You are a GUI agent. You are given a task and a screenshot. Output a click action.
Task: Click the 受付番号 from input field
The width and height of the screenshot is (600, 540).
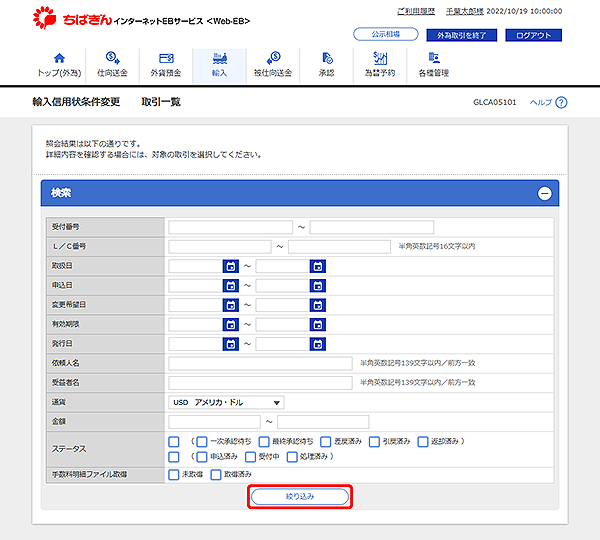(x=230, y=227)
